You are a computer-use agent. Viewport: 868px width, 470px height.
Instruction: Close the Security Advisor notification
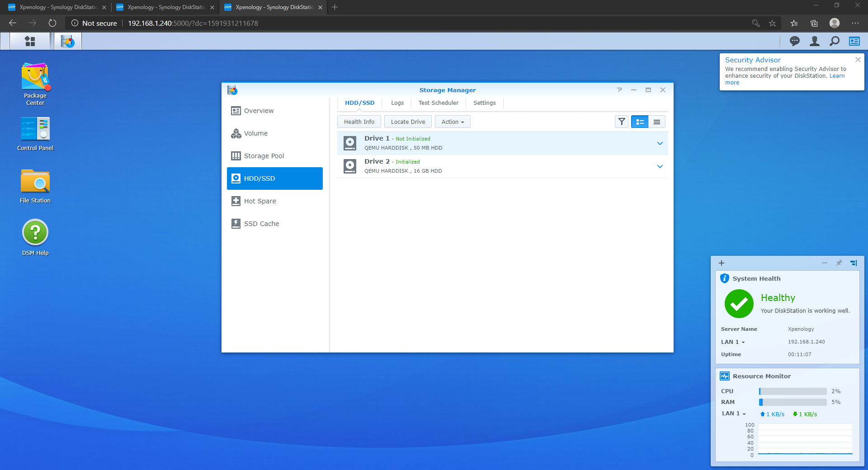pyautogui.click(x=858, y=60)
